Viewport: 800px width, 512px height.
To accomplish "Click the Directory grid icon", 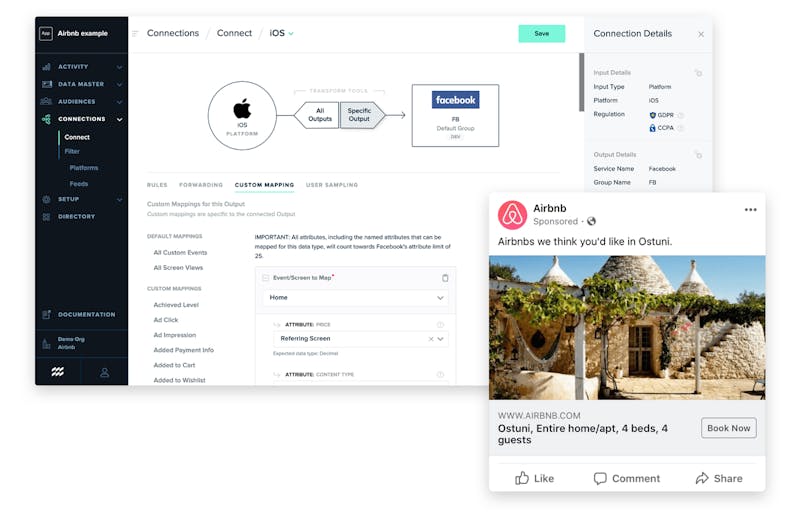I will [46, 217].
